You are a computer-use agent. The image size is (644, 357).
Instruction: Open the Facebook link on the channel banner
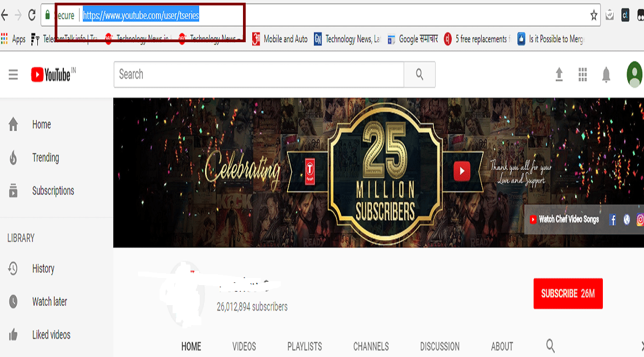point(612,220)
